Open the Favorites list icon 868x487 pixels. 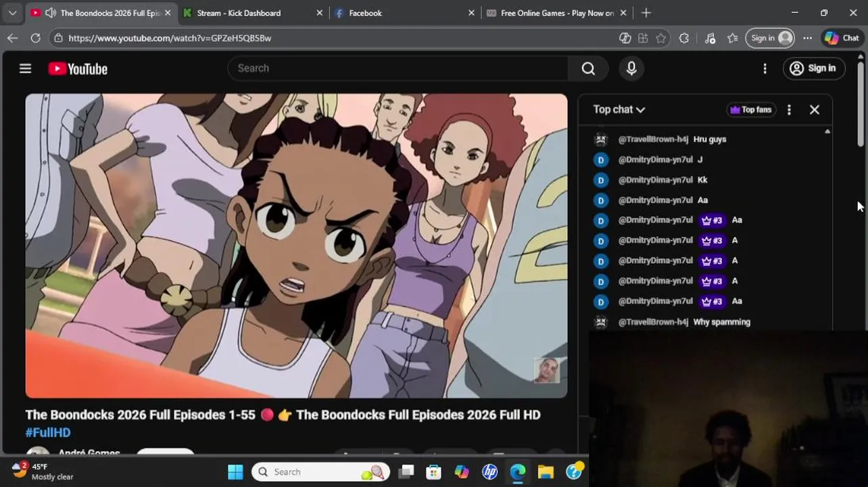(732, 38)
